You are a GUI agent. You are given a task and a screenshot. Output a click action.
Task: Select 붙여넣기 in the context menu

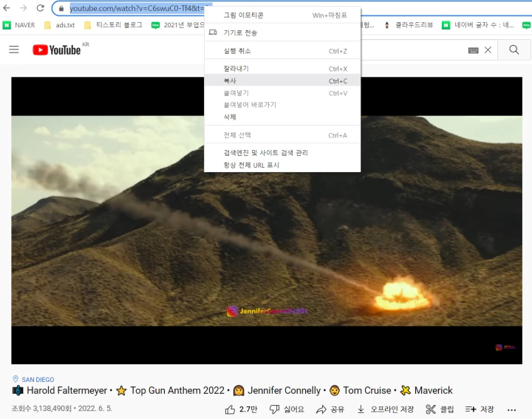[x=282, y=93]
